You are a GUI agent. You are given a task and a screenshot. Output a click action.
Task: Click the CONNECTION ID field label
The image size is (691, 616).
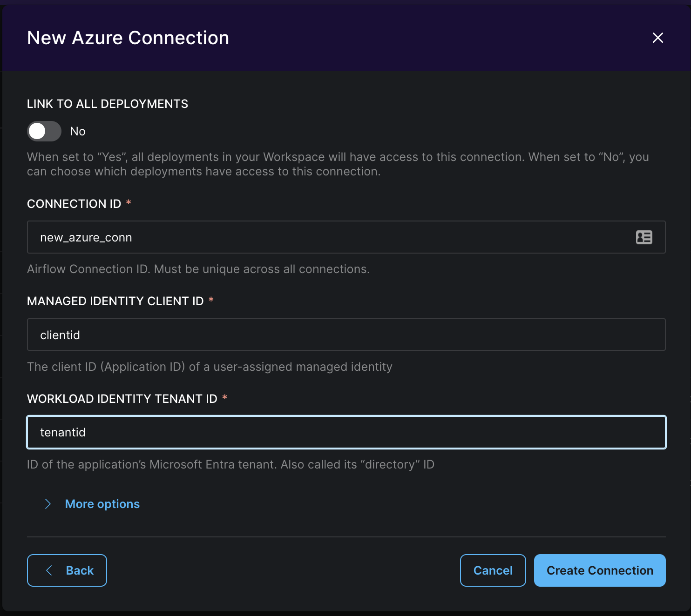(x=74, y=204)
